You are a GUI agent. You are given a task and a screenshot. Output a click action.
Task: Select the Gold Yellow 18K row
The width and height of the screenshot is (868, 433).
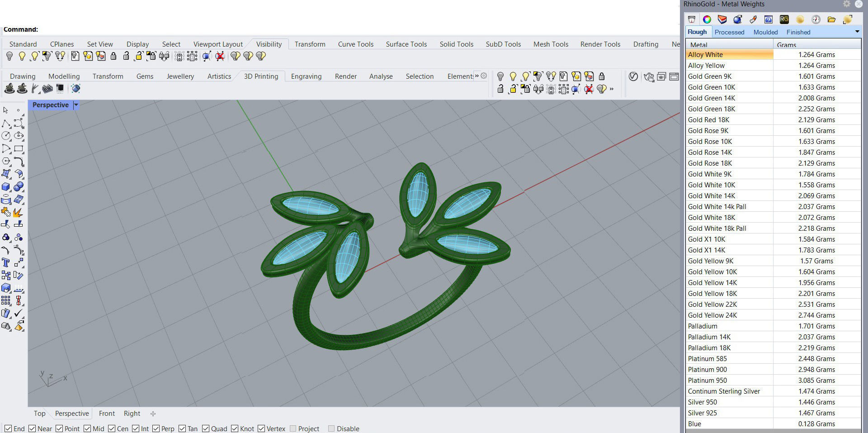pyautogui.click(x=773, y=293)
